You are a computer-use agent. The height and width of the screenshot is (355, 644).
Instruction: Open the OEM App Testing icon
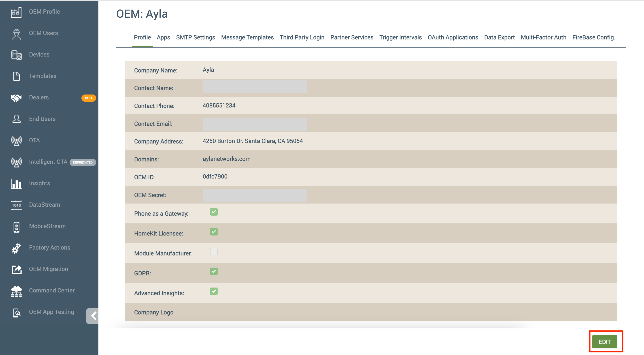(x=16, y=313)
